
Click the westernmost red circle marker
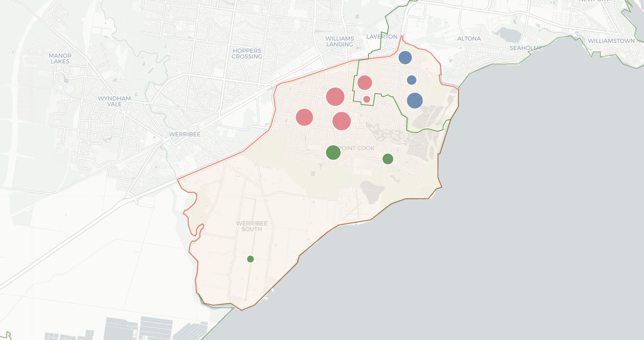[304, 117]
